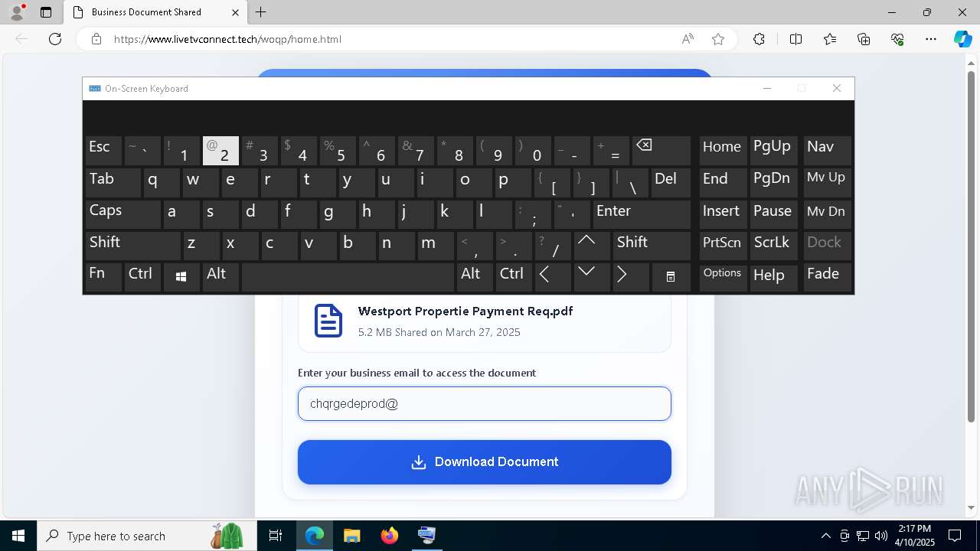The height and width of the screenshot is (551, 980).
Task: Toggle the Fn key on keyboard
Action: (103, 277)
